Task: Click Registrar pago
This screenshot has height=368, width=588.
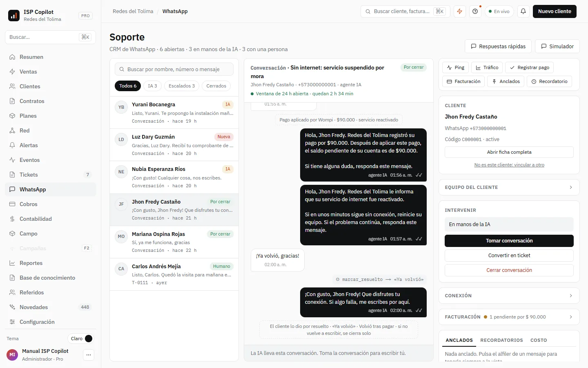Action: click(x=529, y=67)
